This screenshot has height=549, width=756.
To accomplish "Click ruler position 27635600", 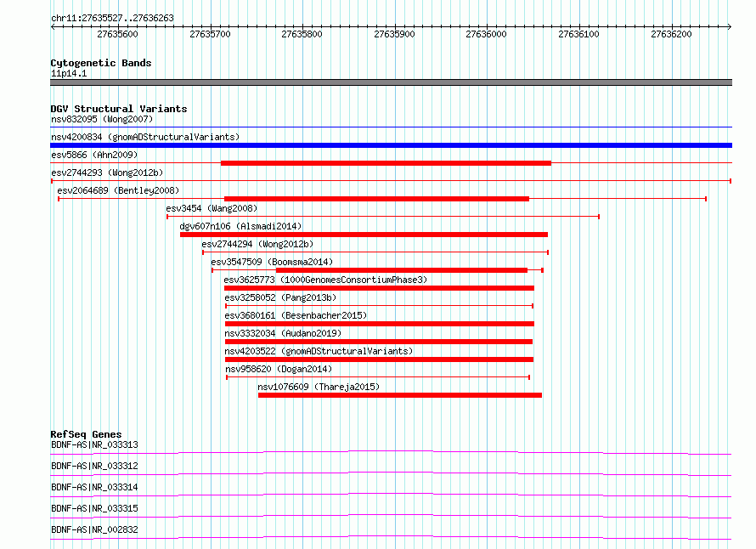I will (x=117, y=34).
